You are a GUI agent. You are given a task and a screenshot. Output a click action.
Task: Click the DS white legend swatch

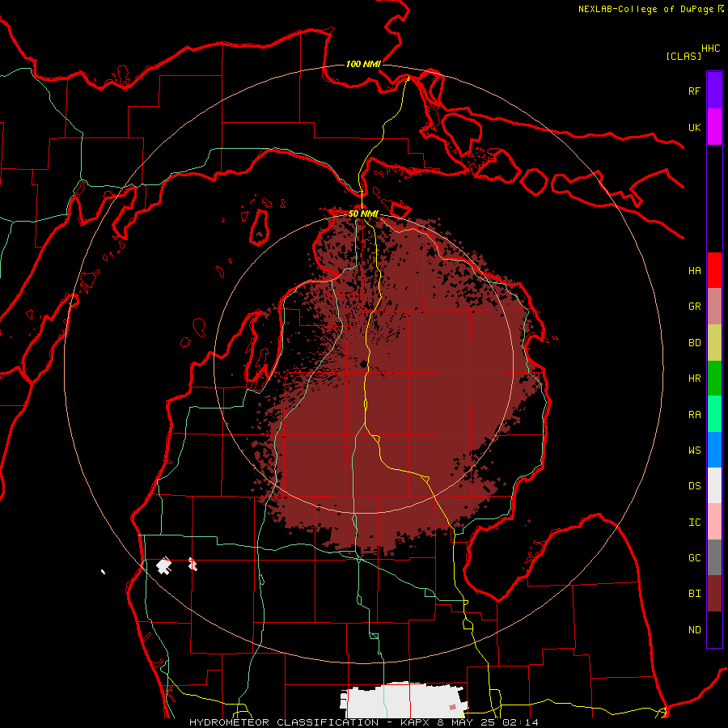[714, 485]
